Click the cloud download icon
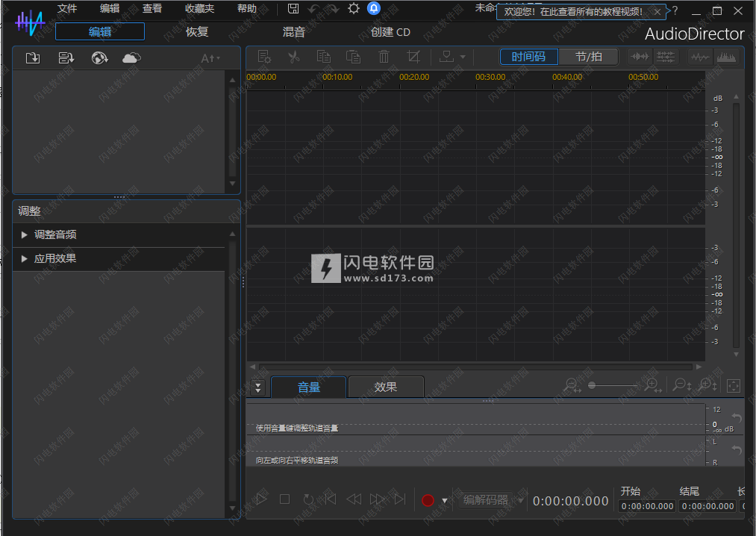 (131, 58)
